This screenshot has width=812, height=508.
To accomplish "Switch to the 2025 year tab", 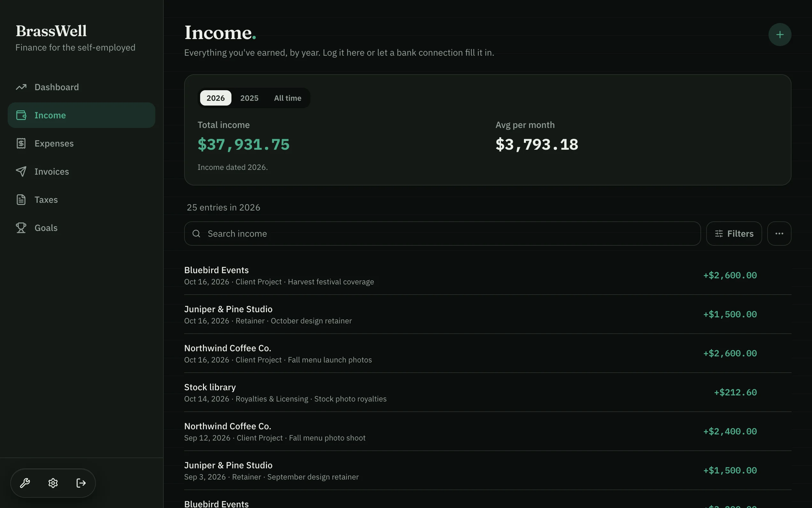I will click(249, 98).
